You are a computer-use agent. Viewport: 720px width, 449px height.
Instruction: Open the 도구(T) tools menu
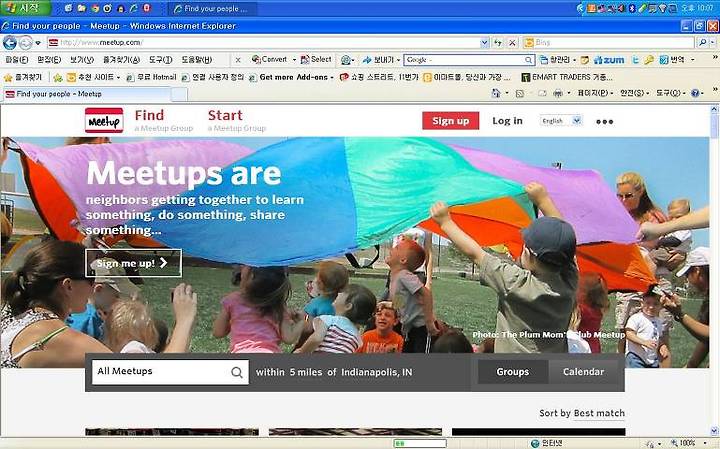160,60
